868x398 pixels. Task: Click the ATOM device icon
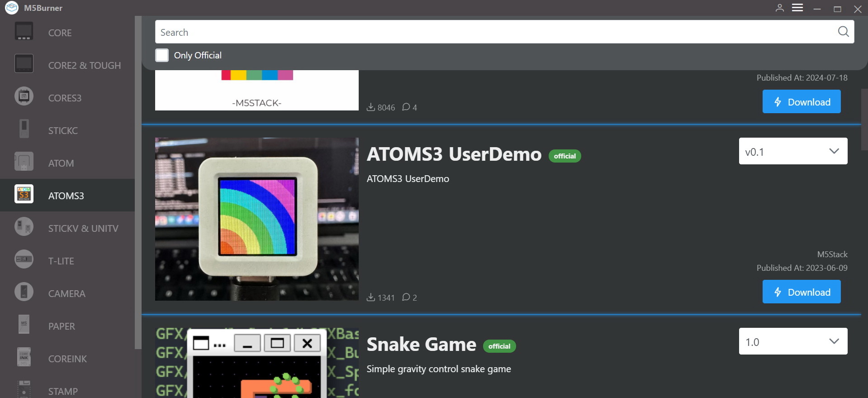coord(24,161)
